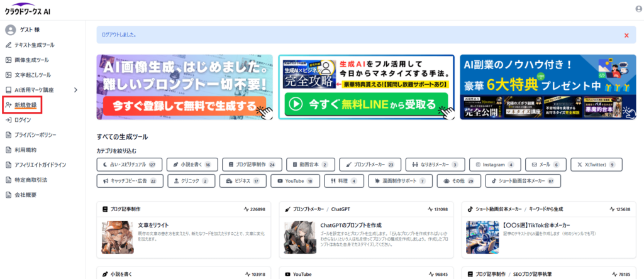This screenshot has height=279, width=644.
Task: Expand the AI活用マーケ講座 chevron
Action: point(75,90)
